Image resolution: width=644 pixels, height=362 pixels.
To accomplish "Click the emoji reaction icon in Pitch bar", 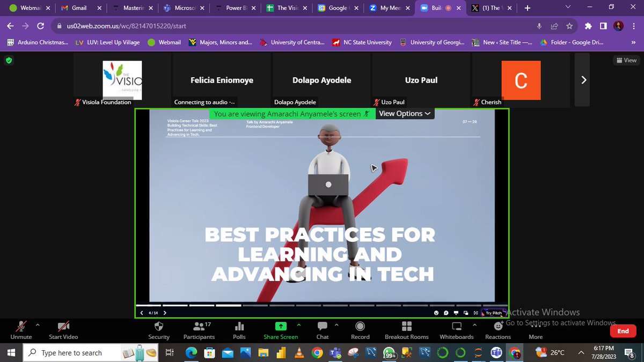I will tap(436, 313).
